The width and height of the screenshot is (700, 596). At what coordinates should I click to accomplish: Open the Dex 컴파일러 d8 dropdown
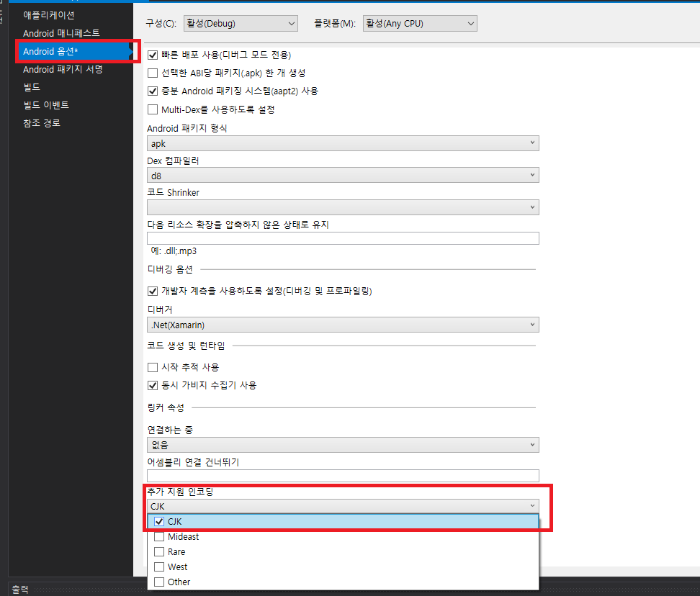pyautogui.click(x=343, y=176)
